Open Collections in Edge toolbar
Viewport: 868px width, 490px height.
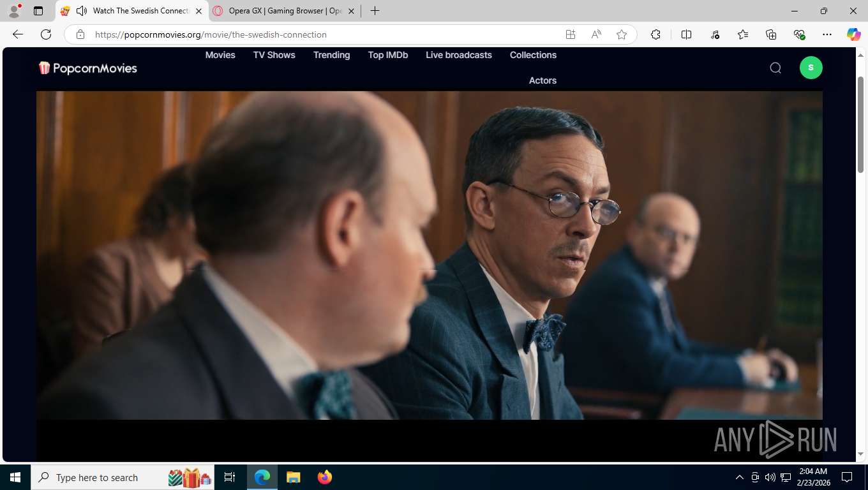tap(771, 34)
